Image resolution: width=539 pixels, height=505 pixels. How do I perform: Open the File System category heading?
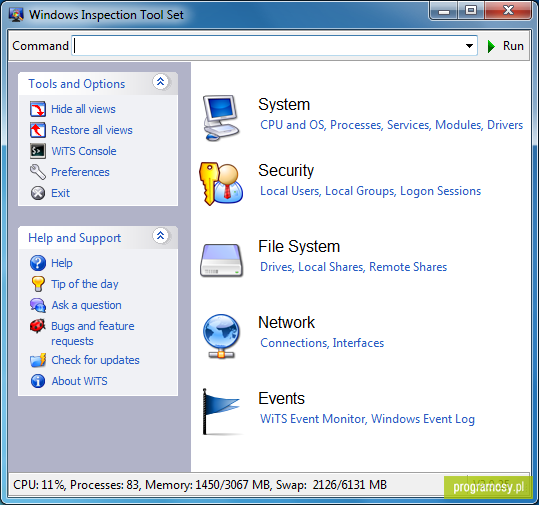299,246
